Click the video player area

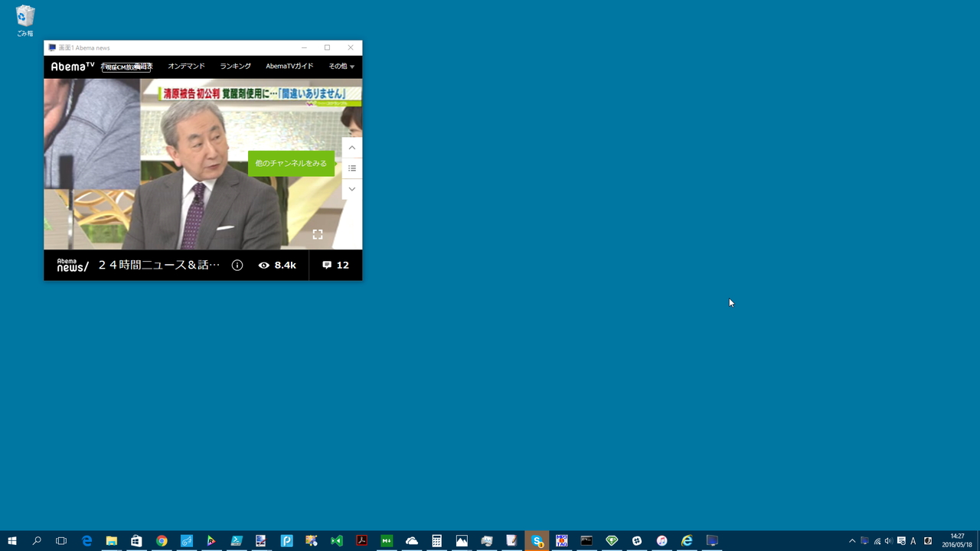click(x=203, y=164)
